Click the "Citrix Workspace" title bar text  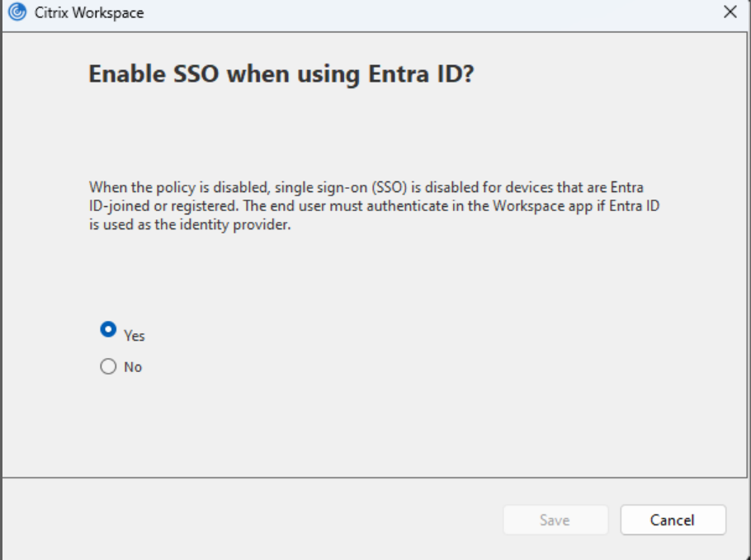[x=89, y=13]
